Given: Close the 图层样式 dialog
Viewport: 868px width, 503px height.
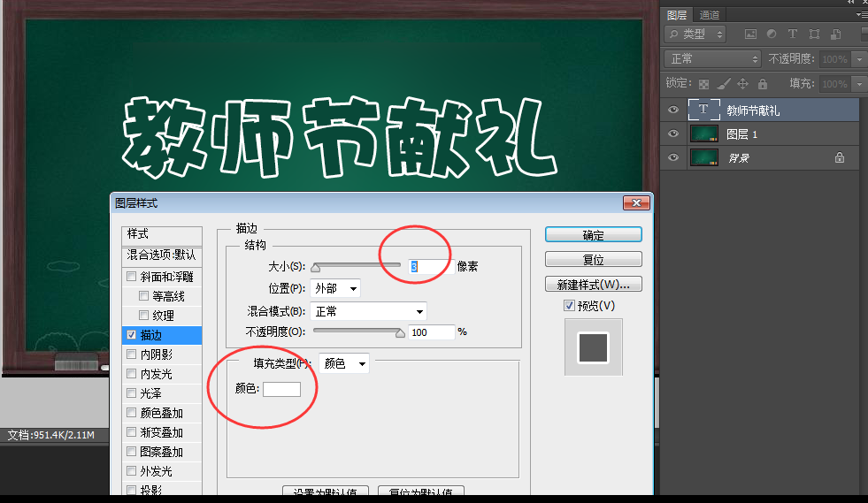Looking at the screenshot, I should tap(636, 203).
